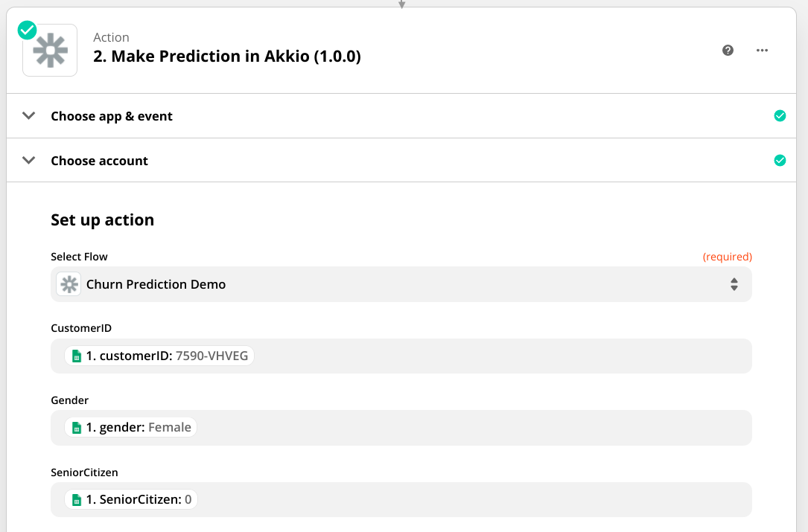This screenshot has width=808, height=532.
Task: Open the Choose account section
Action: pyautogui.click(x=100, y=161)
